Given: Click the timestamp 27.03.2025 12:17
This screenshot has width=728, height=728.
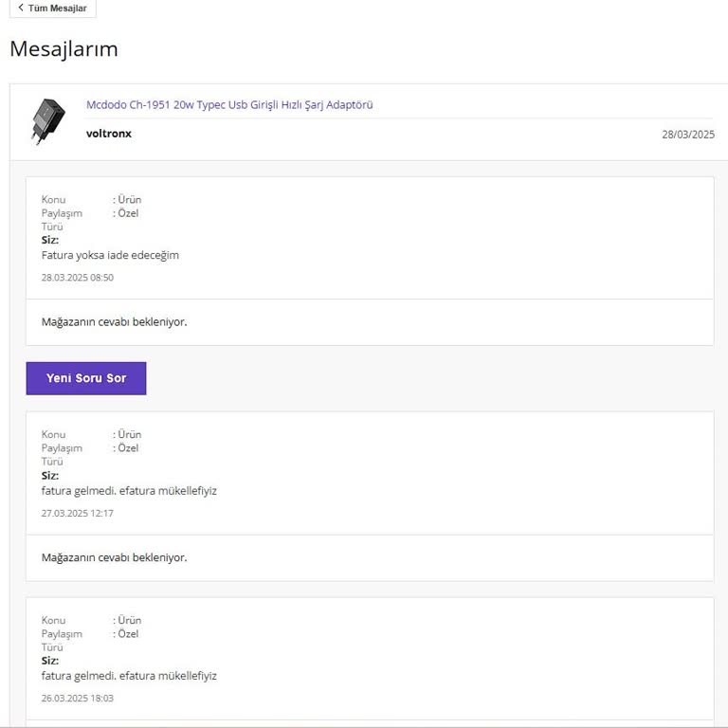Looking at the screenshot, I should point(78,513).
